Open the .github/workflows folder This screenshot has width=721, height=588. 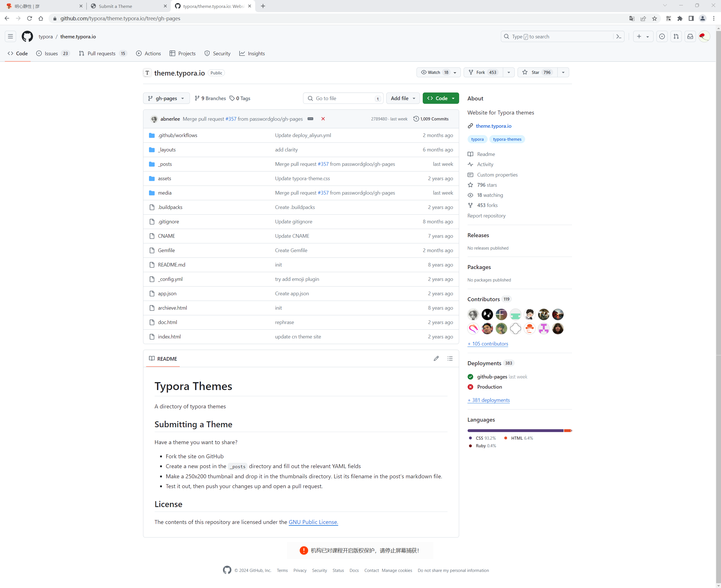[177, 135]
